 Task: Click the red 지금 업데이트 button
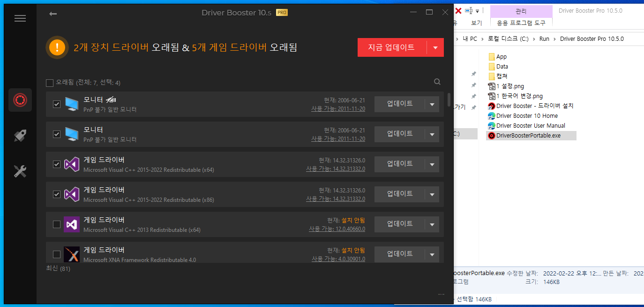coord(392,47)
